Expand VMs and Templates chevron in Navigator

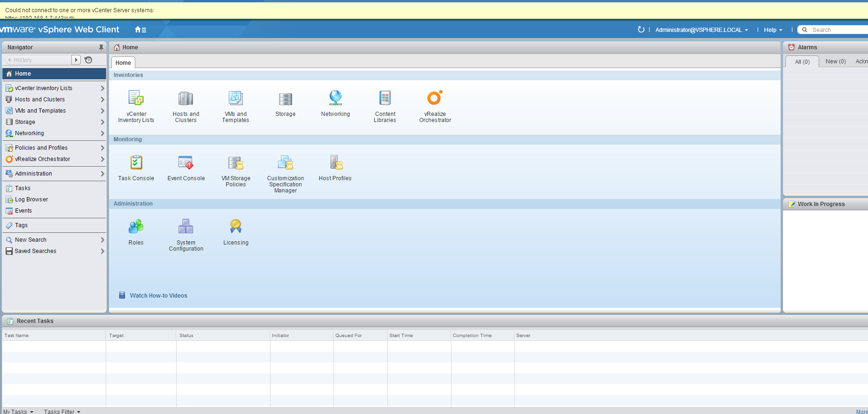(102, 111)
